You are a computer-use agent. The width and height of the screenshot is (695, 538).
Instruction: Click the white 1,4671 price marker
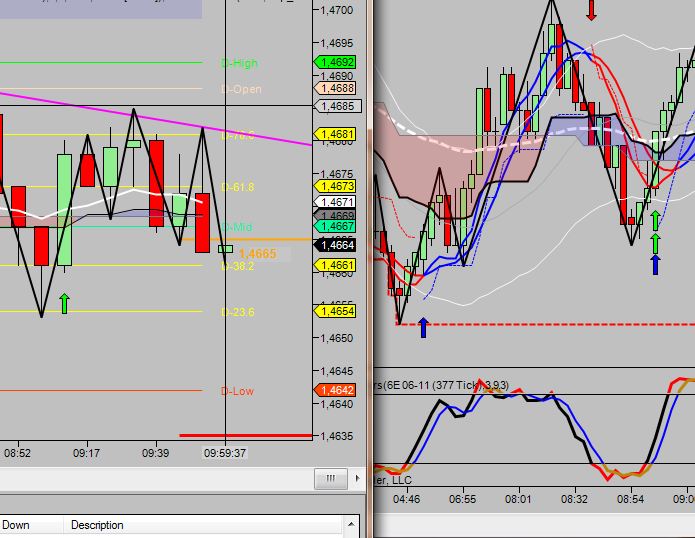click(x=335, y=202)
